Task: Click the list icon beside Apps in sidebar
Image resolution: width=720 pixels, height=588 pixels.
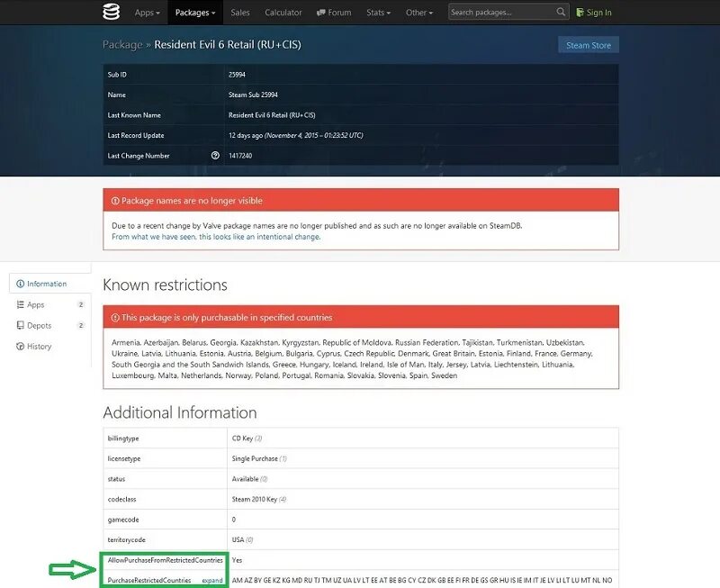Action: [x=22, y=304]
